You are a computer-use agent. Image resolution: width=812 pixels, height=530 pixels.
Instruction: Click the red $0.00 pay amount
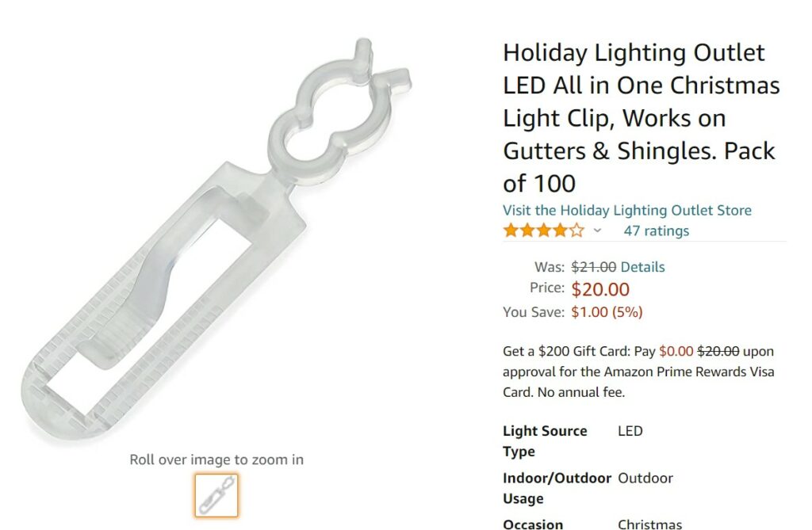[x=676, y=351]
